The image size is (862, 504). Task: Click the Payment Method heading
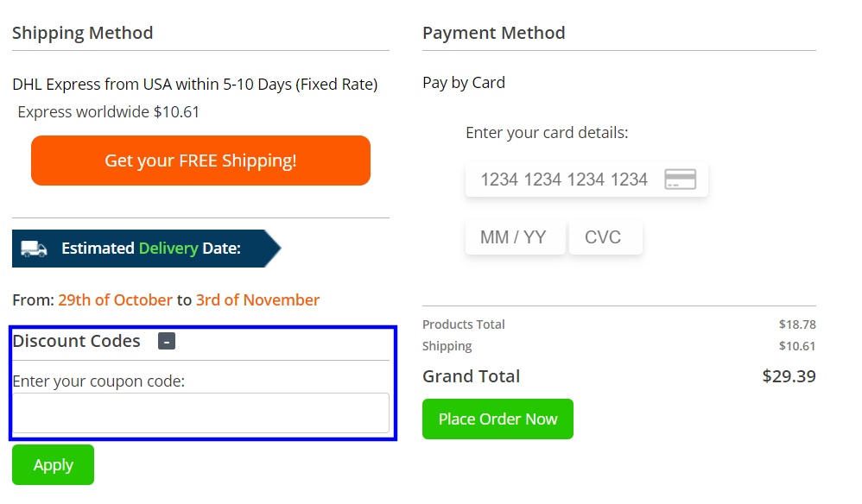pyautogui.click(x=494, y=33)
